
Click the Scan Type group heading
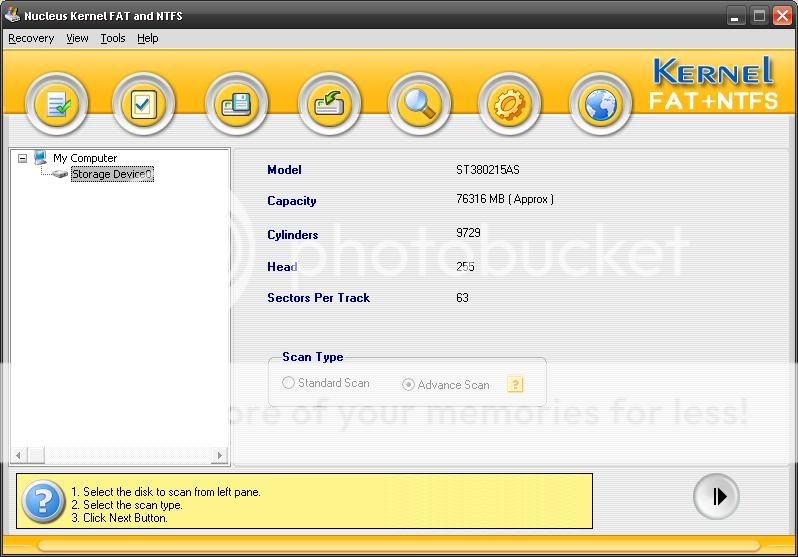coord(312,357)
